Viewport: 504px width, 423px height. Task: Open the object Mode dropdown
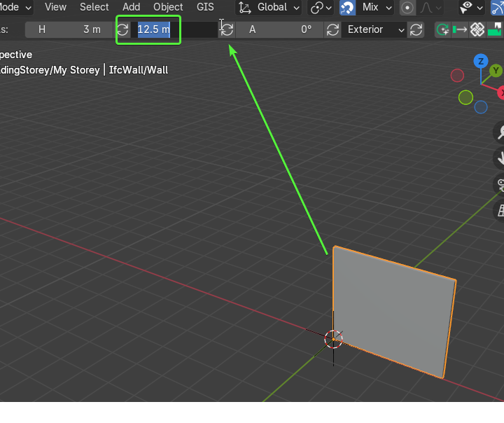pos(16,8)
